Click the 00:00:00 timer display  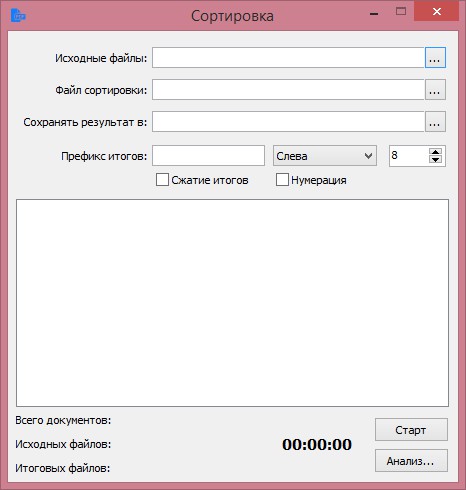[x=317, y=444]
